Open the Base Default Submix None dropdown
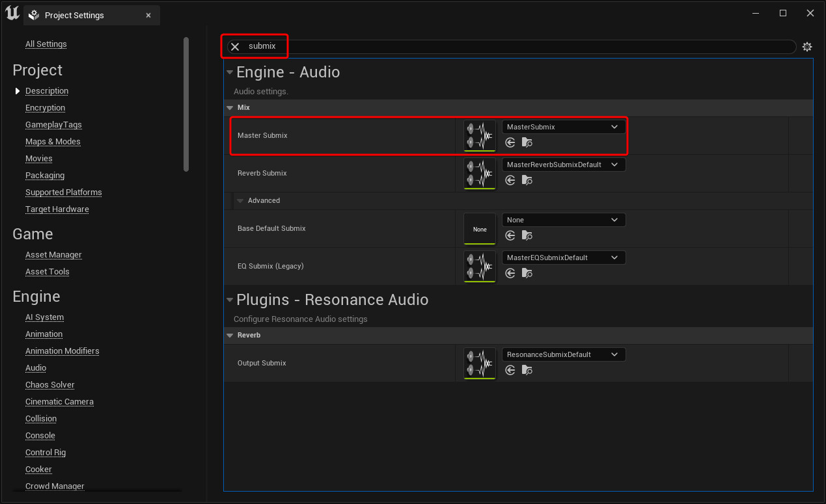Screen dimensions: 826x504 pyautogui.click(x=563, y=219)
